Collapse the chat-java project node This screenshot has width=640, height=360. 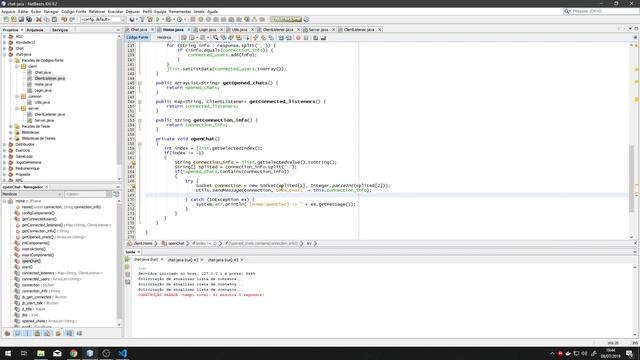[x=4, y=54]
